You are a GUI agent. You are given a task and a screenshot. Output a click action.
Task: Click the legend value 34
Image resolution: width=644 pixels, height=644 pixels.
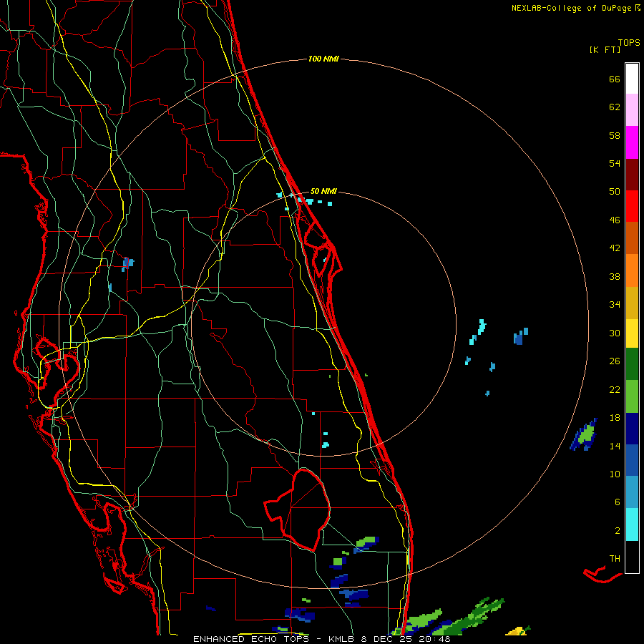(x=615, y=304)
